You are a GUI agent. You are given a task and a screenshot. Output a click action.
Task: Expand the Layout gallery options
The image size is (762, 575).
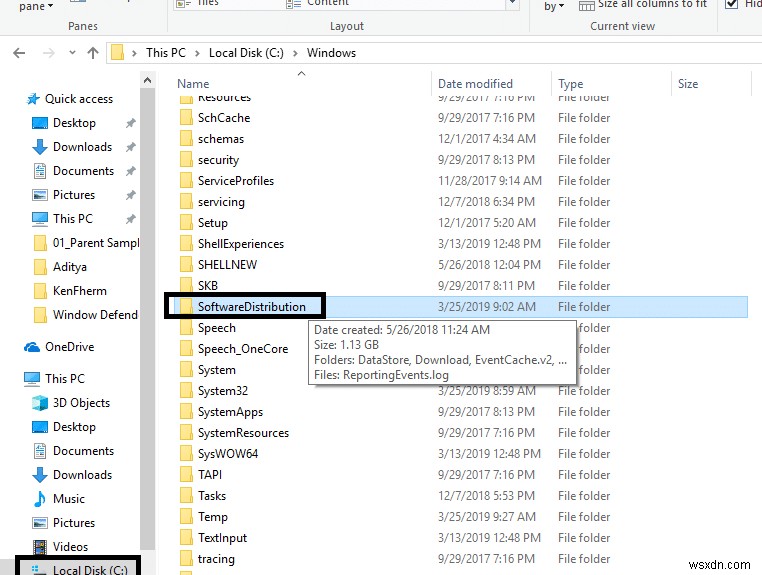(512, 4)
